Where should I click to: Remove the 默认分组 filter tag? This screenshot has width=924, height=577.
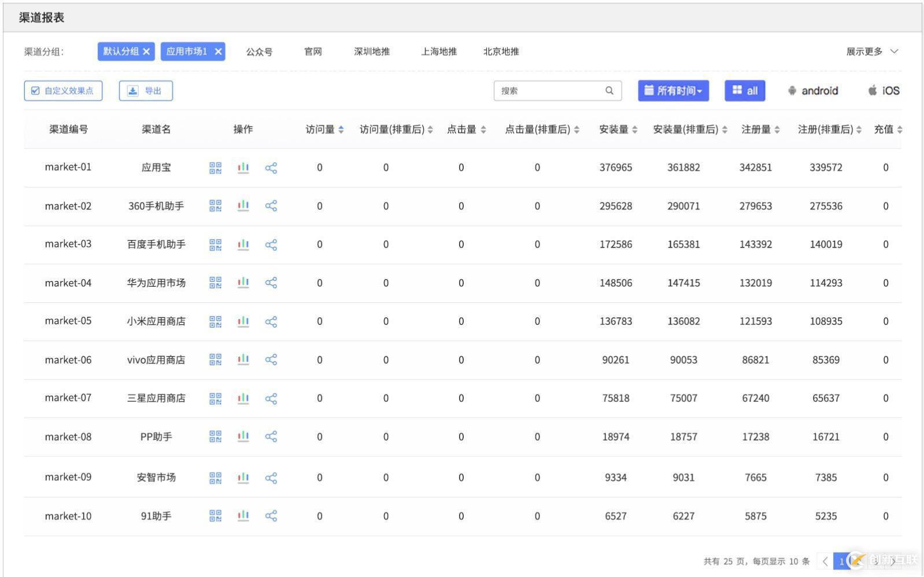pos(146,51)
